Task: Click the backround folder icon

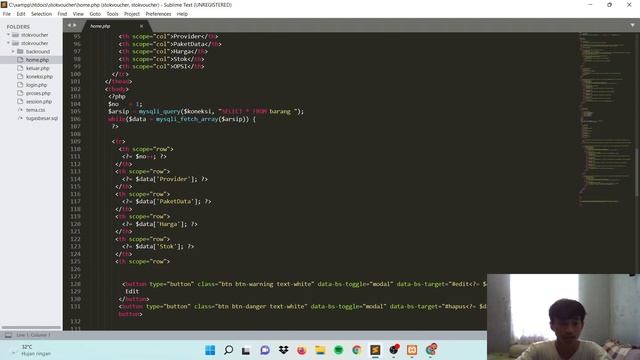Action: click(20, 51)
